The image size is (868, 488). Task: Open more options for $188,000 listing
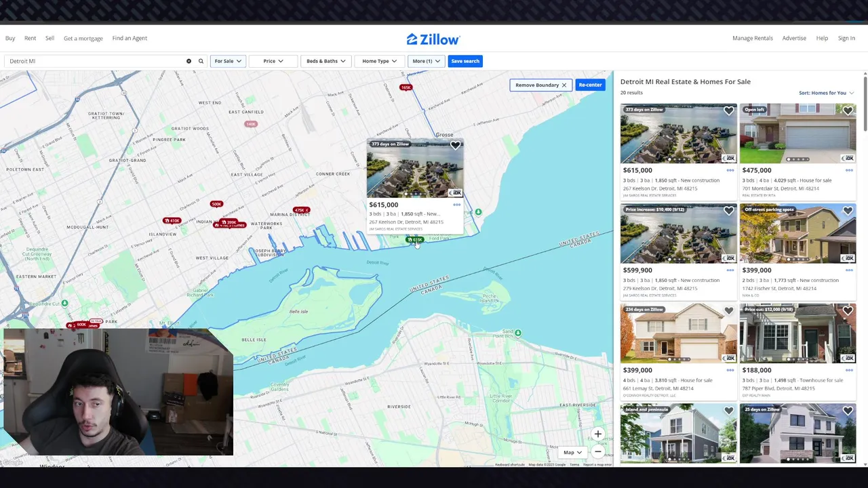pyautogui.click(x=848, y=370)
